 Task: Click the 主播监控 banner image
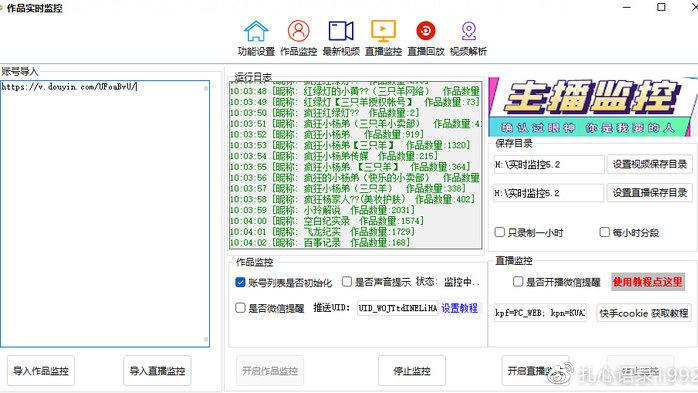tap(593, 107)
